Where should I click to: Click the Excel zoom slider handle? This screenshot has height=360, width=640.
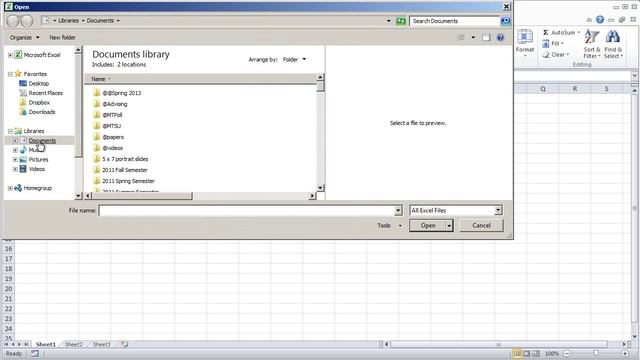596,353
